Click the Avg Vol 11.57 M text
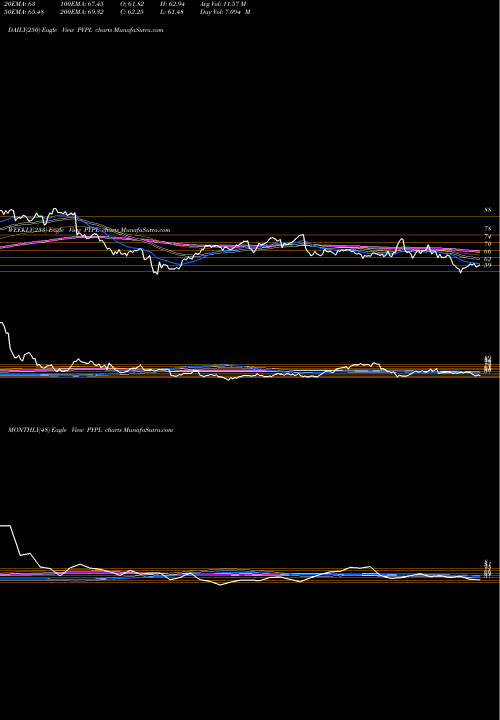 [223, 4]
